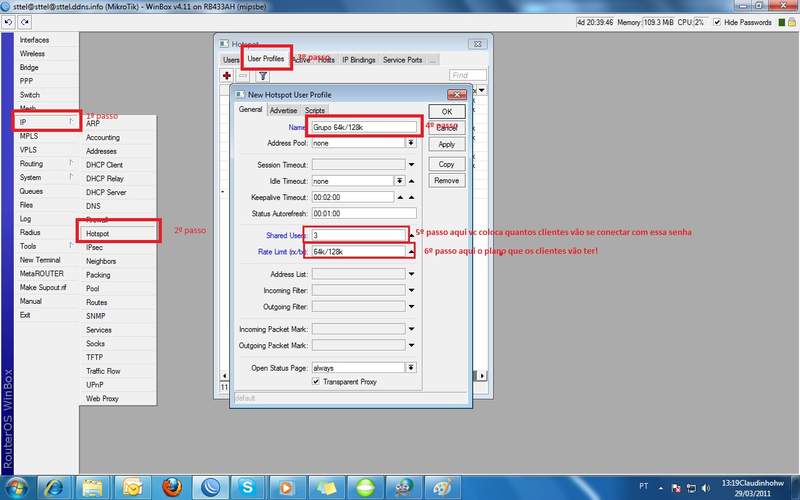Click the Rate Limit input field
The image size is (800, 500).
359,252
